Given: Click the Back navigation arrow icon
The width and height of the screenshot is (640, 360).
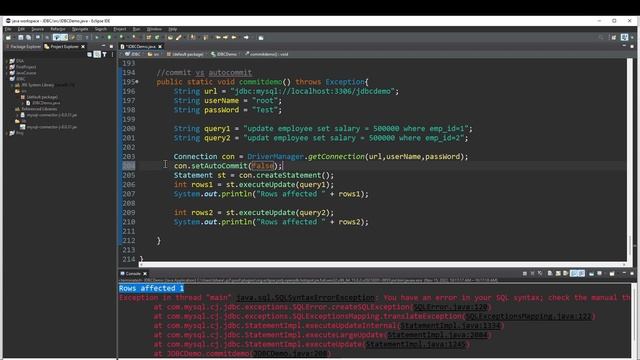Looking at the screenshot, I should pyautogui.click(x=225, y=38).
